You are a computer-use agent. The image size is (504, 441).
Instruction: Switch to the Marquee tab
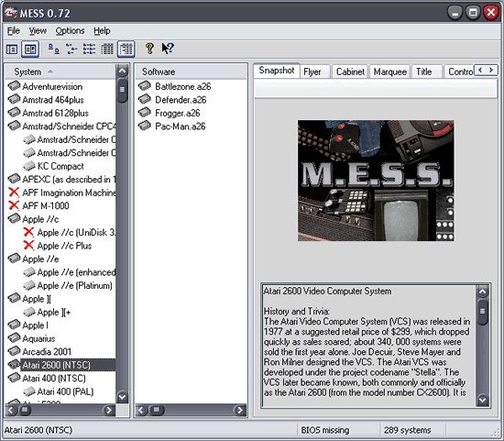click(x=389, y=72)
